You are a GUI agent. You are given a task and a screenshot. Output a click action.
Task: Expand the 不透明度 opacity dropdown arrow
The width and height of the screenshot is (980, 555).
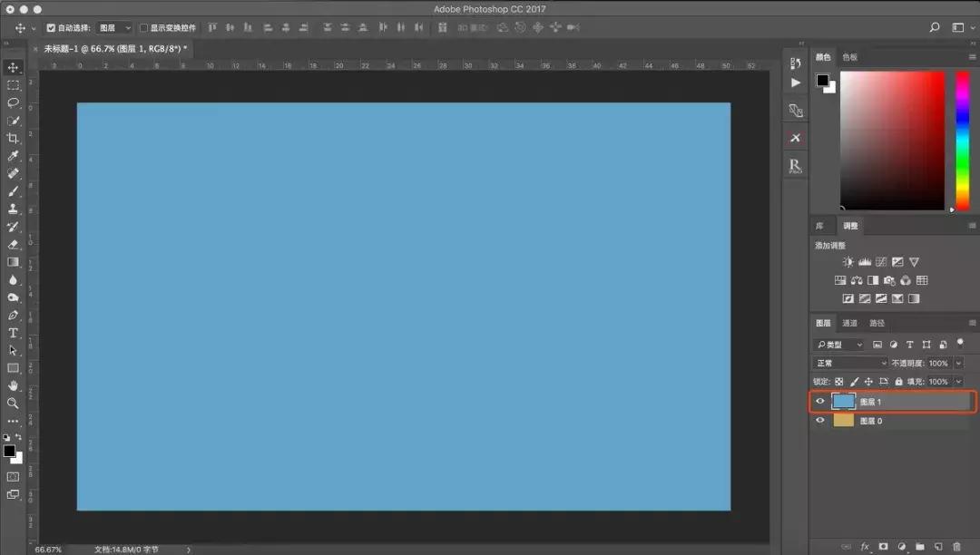coord(958,363)
